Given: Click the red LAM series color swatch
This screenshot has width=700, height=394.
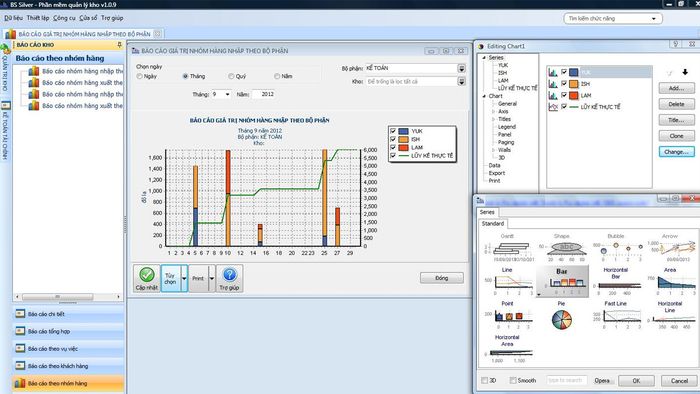Looking at the screenshot, I should [574, 95].
